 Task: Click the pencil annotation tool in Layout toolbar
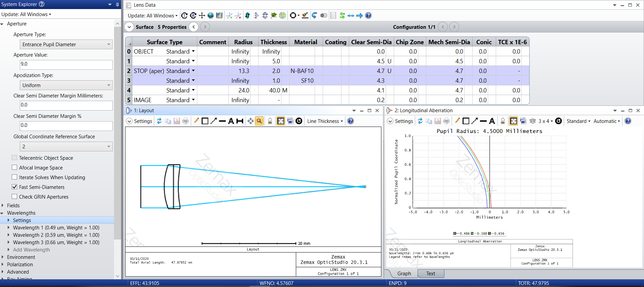click(196, 121)
